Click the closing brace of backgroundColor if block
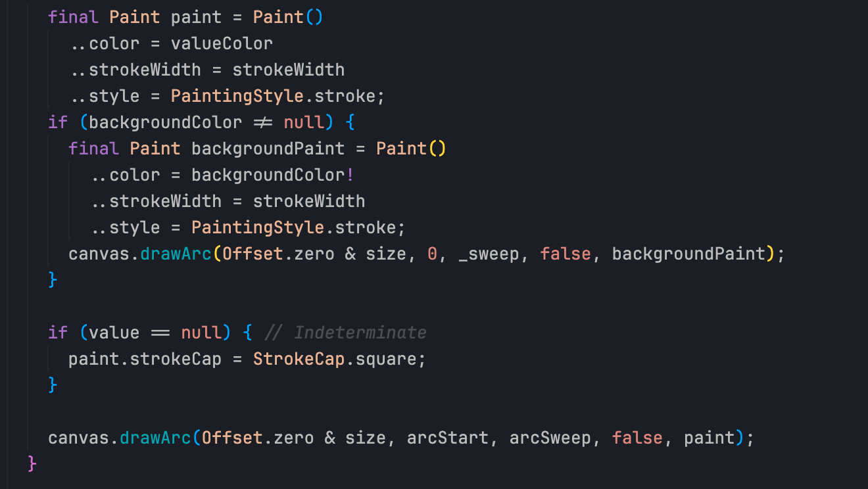The height and width of the screenshot is (489, 868). coord(53,280)
